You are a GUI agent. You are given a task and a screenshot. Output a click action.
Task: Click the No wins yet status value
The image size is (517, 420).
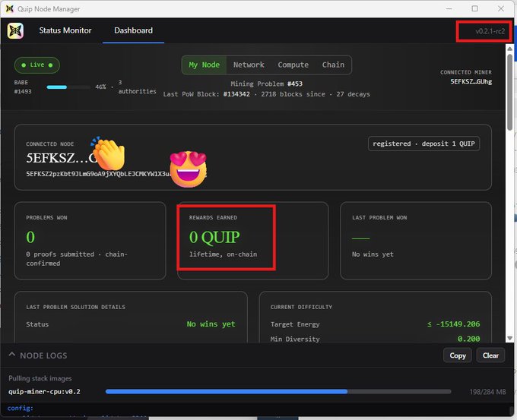(211, 324)
